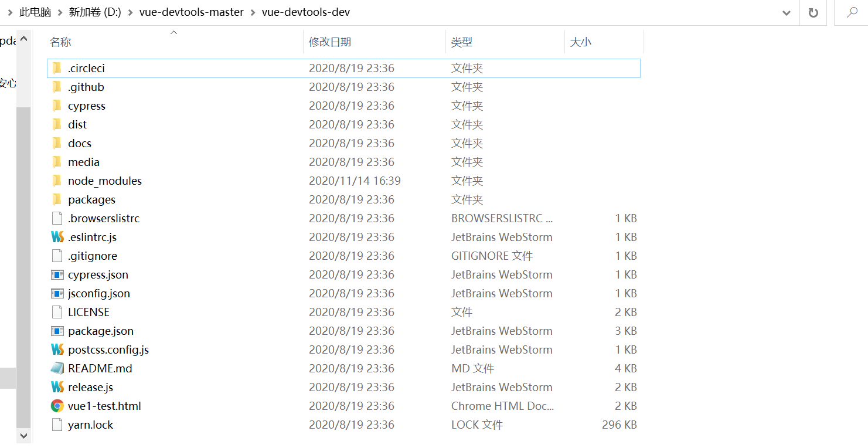Click the refresh button in address bar
Viewport: 868px width, 448px height.
click(x=813, y=12)
